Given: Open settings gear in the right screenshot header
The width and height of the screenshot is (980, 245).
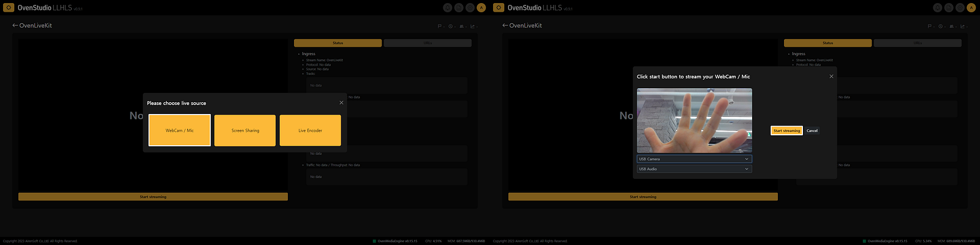Looking at the screenshot, I should [x=960, y=7].
